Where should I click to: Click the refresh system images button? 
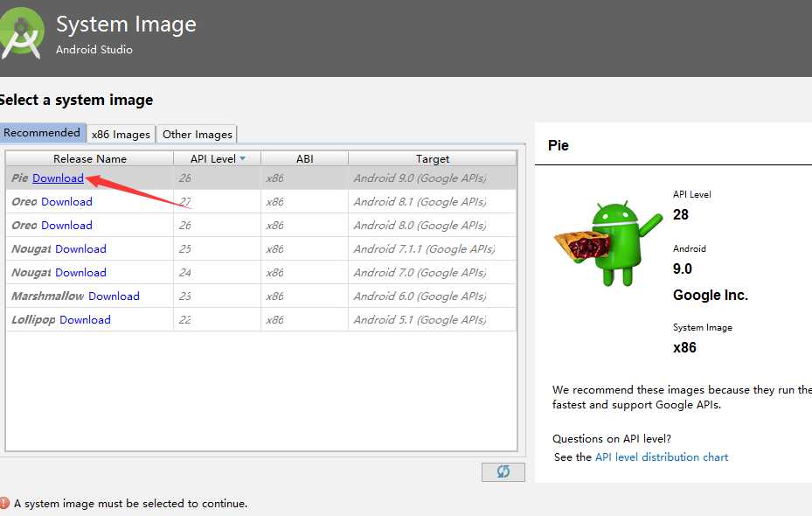(503, 471)
